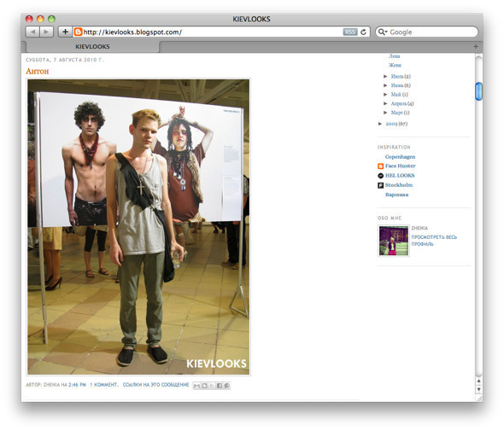The image size is (504, 431).
Task: Share the post on Twitter icon
Action: (212, 386)
